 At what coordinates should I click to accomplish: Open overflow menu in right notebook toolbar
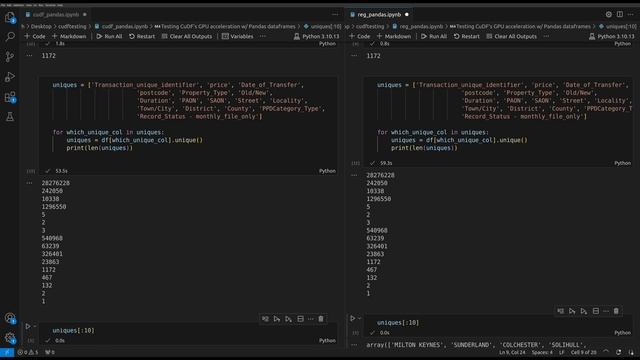(x=546, y=36)
